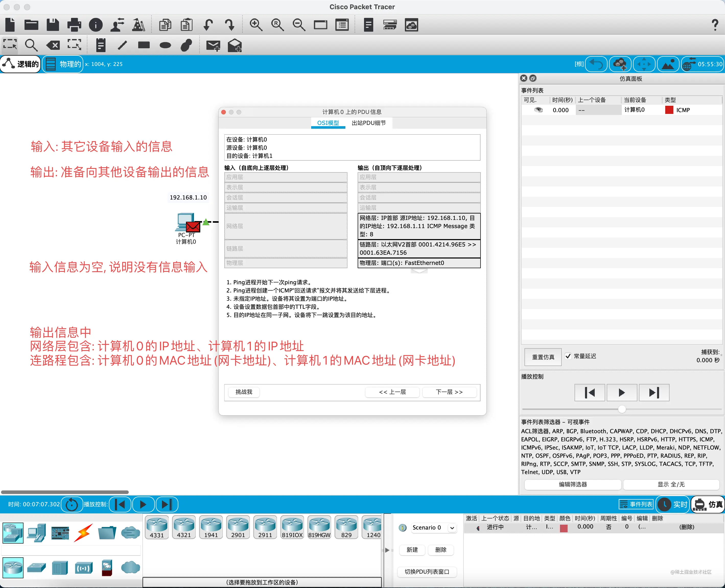Switch to Realtime mode
This screenshot has width=725, height=588.
click(x=673, y=504)
